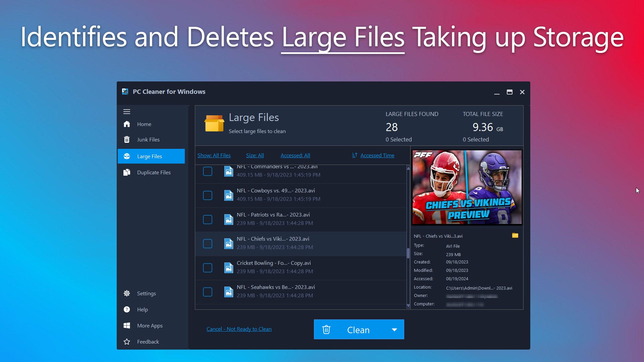
Task: Select the Cricket Bowling Copy.avi checkbox
Action: (208, 268)
